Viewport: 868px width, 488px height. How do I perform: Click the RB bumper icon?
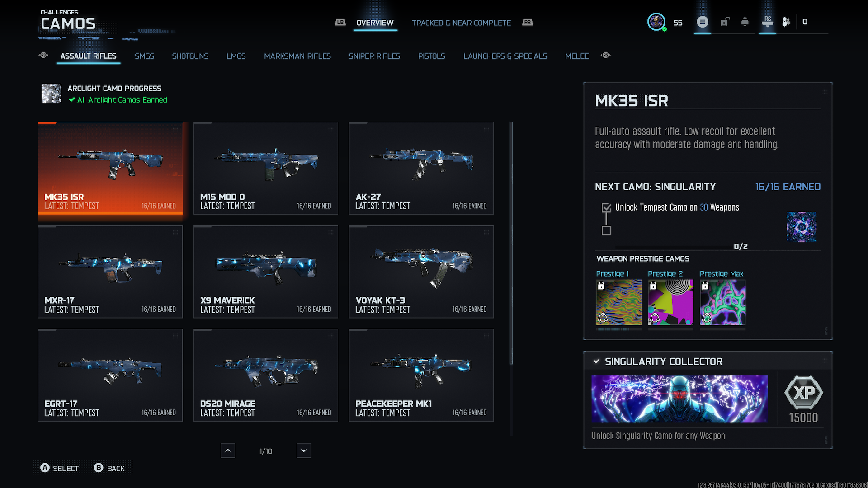pyautogui.click(x=527, y=22)
